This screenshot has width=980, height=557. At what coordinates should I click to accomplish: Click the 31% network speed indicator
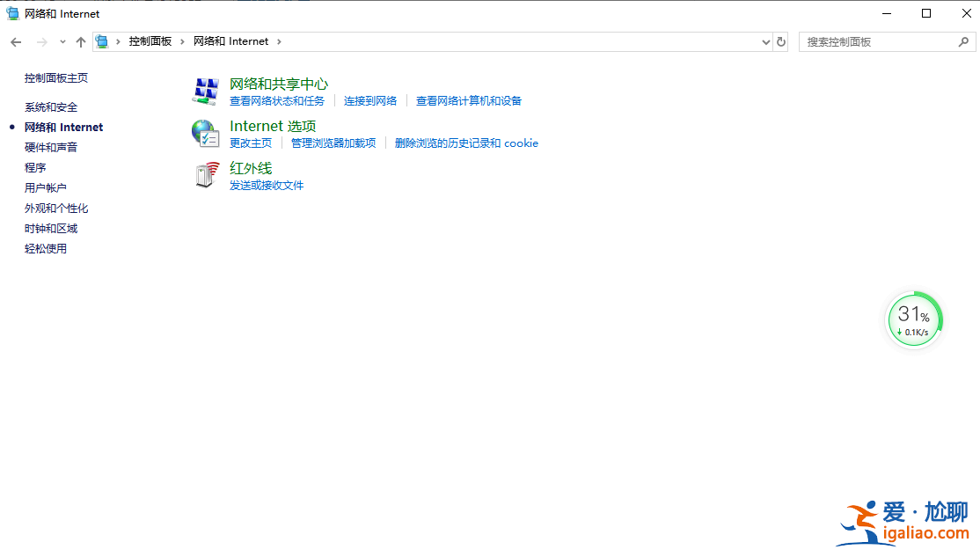pyautogui.click(x=914, y=319)
